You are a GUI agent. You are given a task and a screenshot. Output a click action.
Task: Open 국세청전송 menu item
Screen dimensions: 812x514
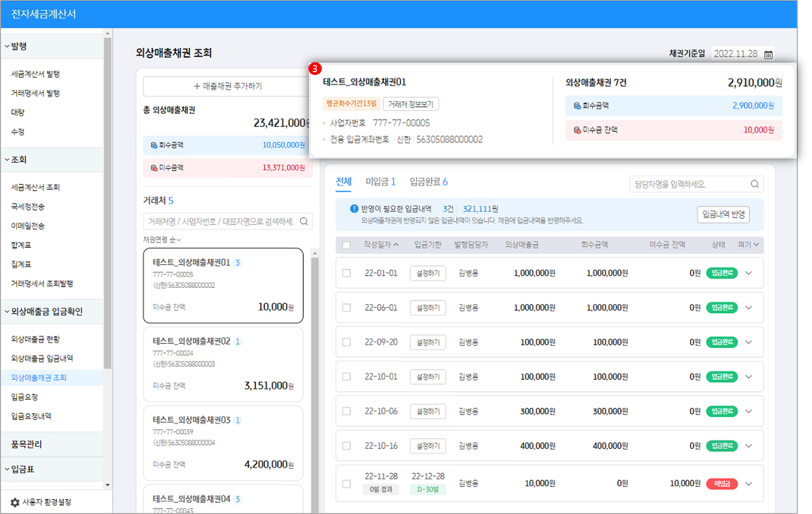pos(28,206)
